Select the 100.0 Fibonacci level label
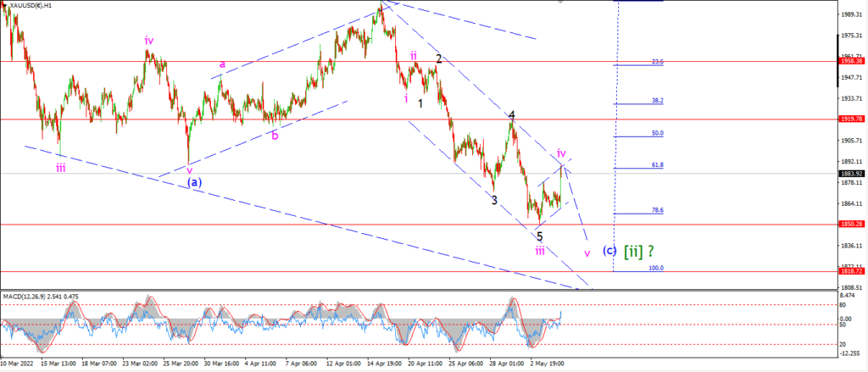 pyautogui.click(x=657, y=268)
